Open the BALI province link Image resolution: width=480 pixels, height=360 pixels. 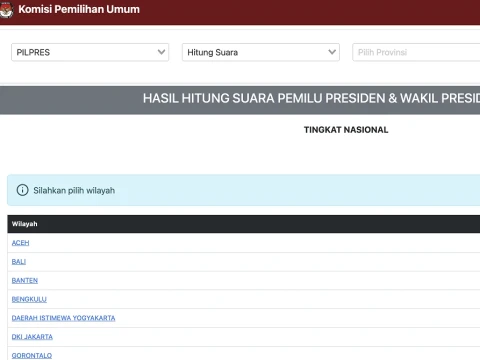point(19,262)
